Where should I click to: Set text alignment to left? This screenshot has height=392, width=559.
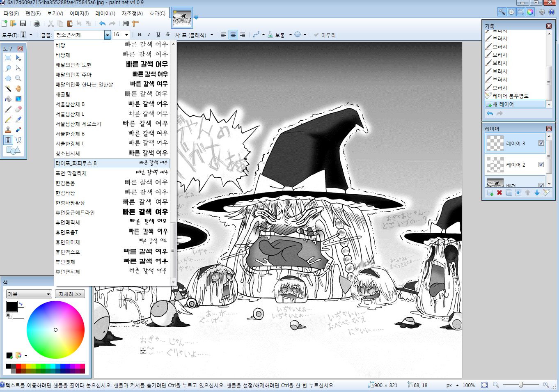pyautogui.click(x=224, y=35)
